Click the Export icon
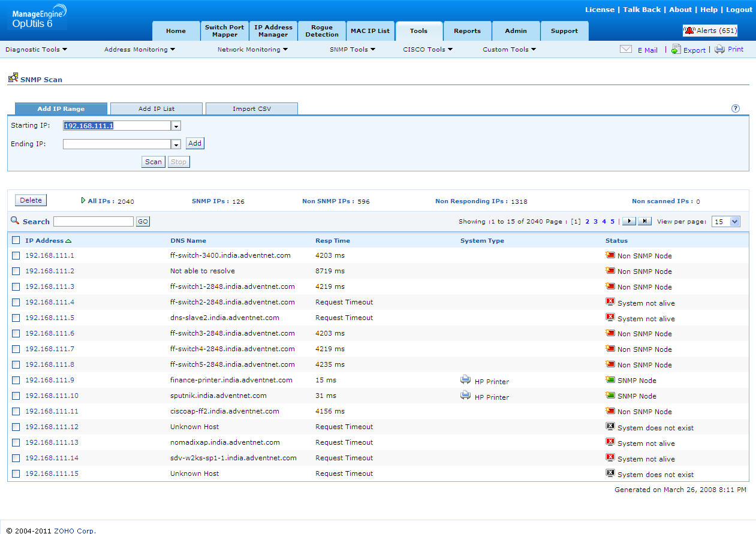 coord(676,50)
